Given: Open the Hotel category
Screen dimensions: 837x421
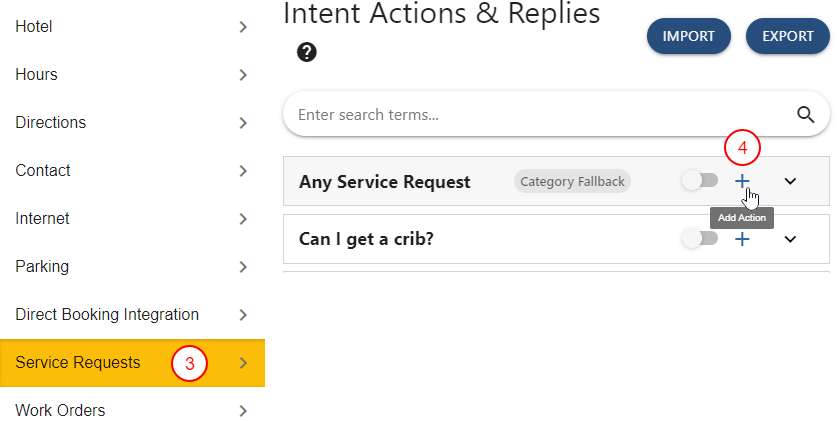Looking at the screenshot, I should (130, 27).
